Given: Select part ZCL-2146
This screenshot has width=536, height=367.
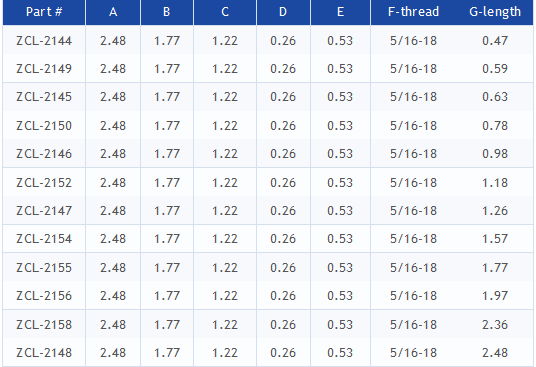Looking at the screenshot, I should [x=44, y=154].
